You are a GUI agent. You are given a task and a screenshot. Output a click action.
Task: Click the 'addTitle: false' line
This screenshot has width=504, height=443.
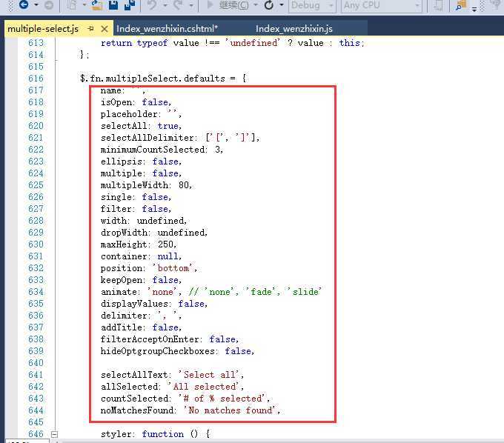tap(141, 327)
